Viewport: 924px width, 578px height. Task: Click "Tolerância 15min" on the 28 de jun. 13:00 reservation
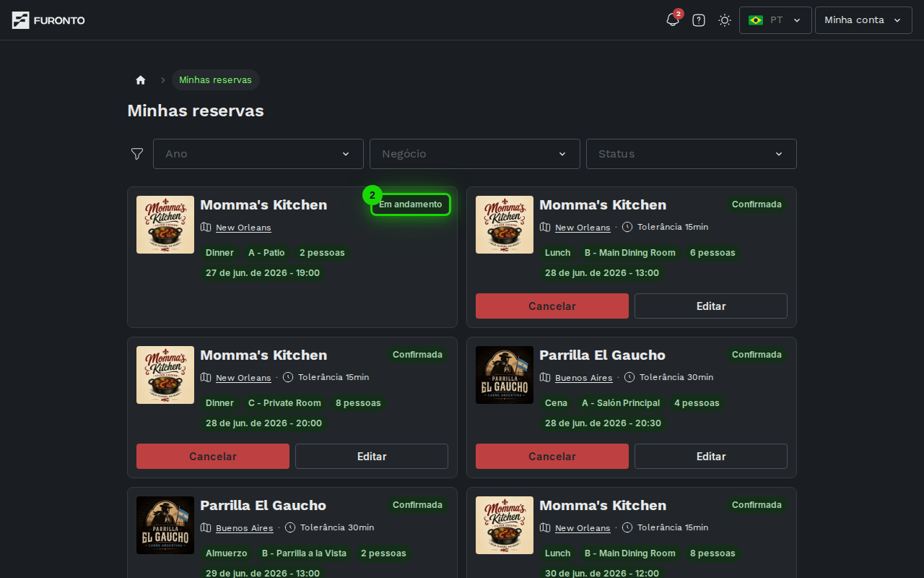click(673, 227)
